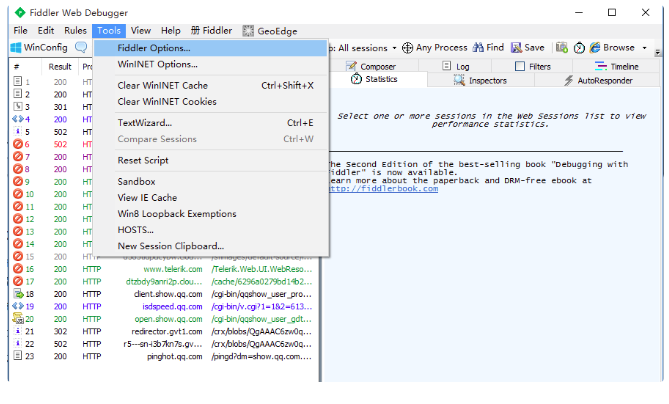Click session 3 redirect document icon
The width and height of the screenshot is (669, 404).
point(18,107)
